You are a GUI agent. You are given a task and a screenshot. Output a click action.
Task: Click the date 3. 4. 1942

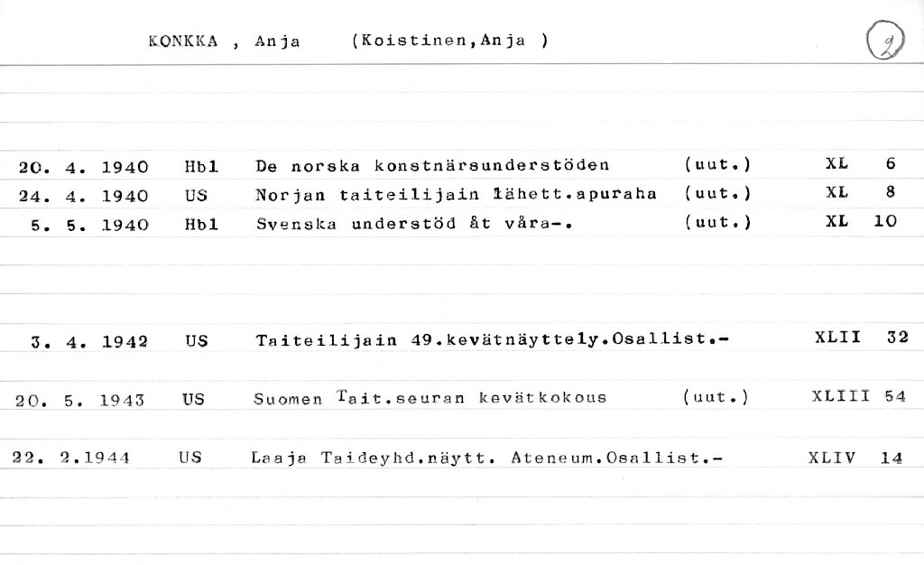tap(89, 341)
